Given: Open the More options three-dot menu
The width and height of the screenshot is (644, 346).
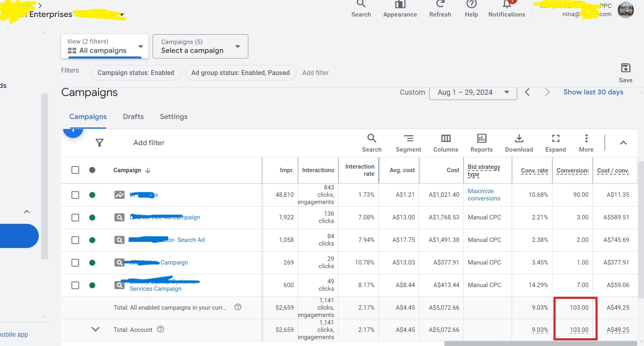Looking at the screenshot, I should coord(586,139).
